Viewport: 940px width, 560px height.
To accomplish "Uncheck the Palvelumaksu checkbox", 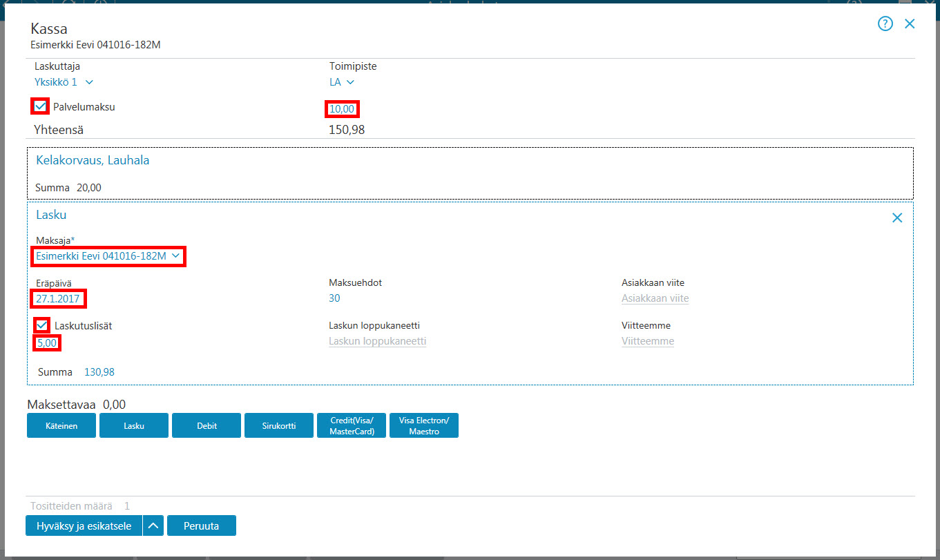I will click(41, 106).
